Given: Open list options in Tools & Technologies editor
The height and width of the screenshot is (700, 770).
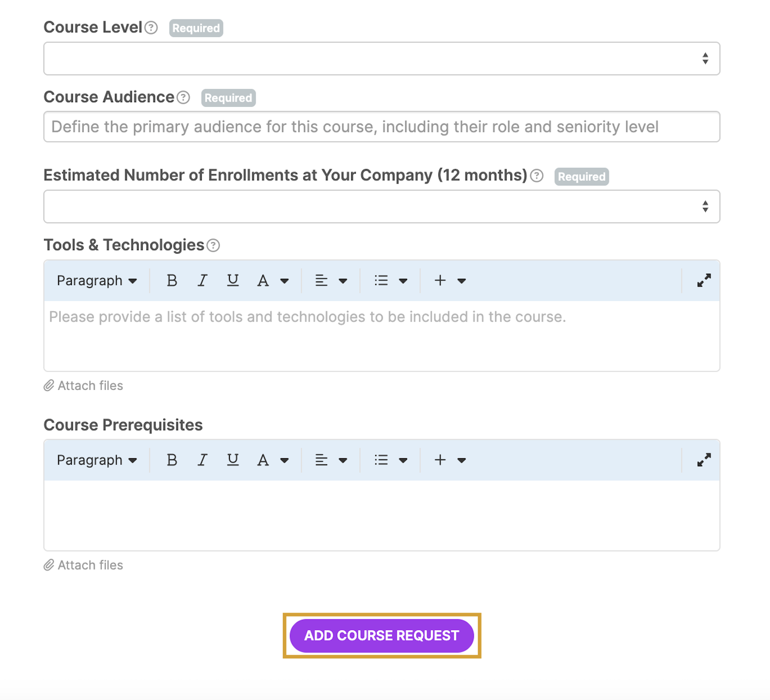Looking at the screenshot, I should (391, 280).
